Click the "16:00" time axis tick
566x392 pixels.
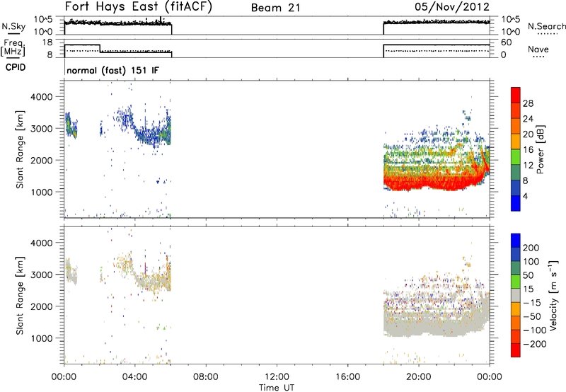coord(347,377)
